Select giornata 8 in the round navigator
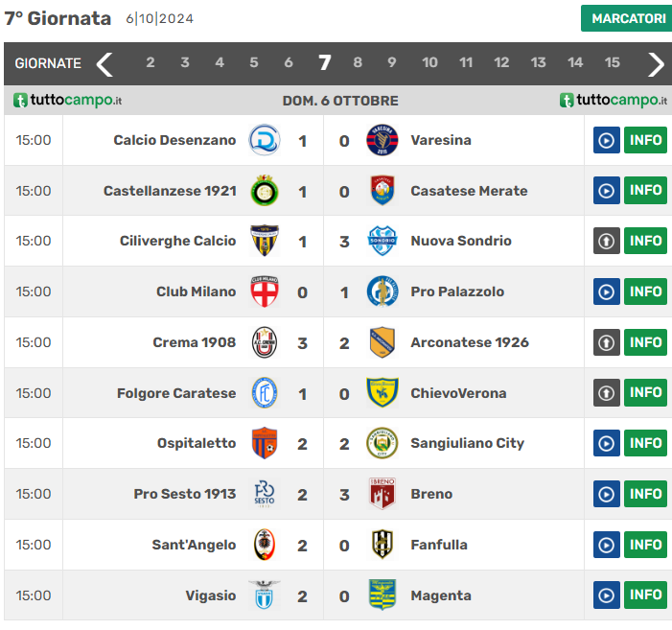This screenshot has width=672, height=630. [358, 62]
